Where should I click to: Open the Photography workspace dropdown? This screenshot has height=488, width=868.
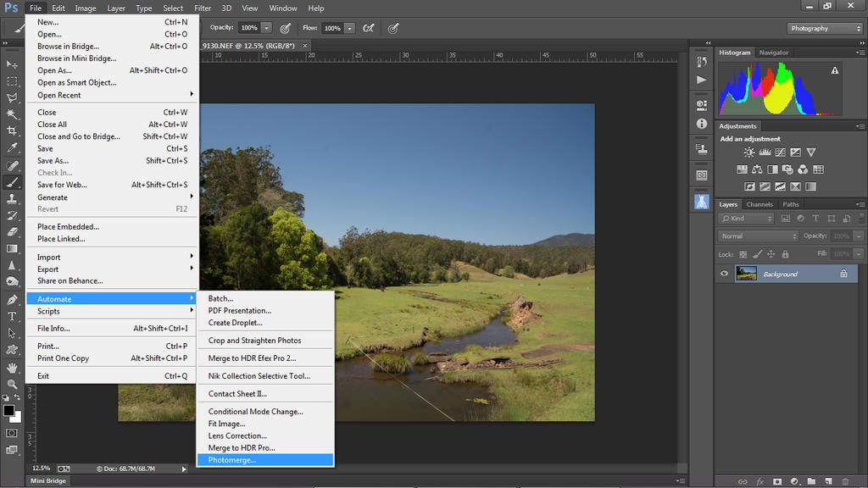click(x=824, y=28)
